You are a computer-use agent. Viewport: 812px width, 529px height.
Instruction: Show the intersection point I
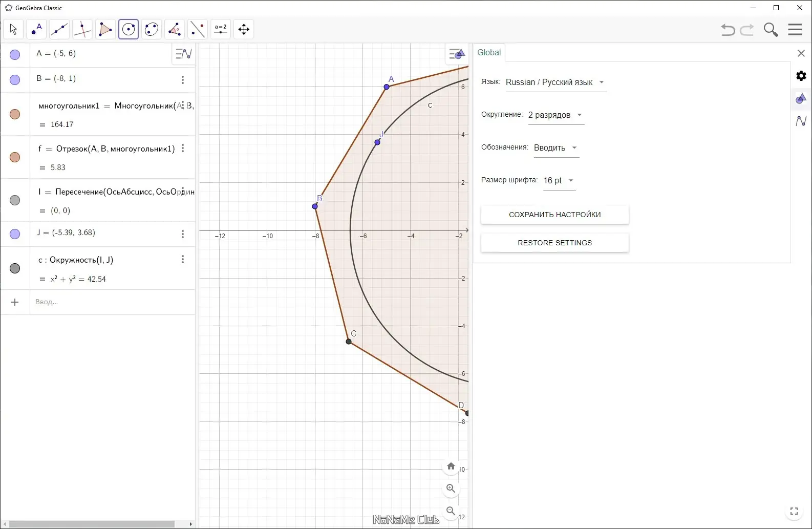point(15,200)
